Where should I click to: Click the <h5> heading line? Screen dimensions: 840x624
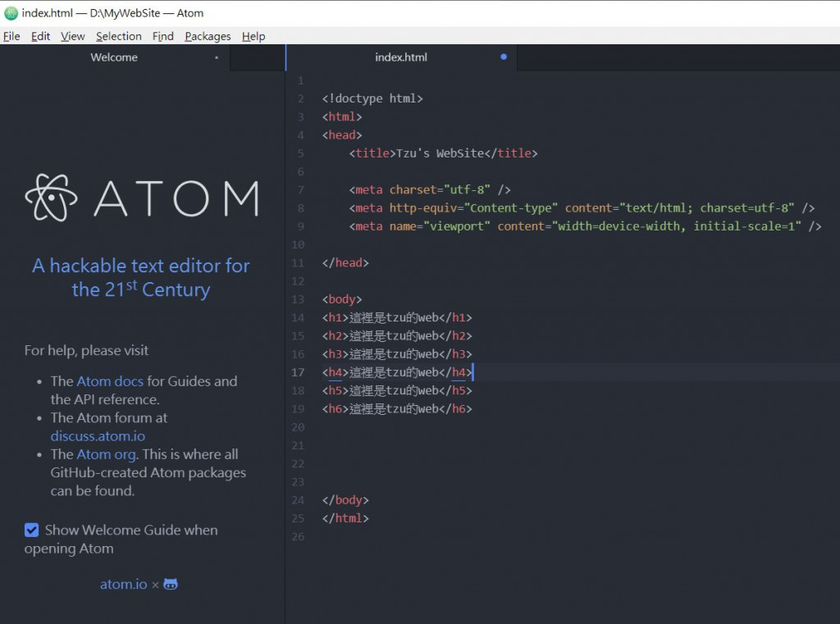397,390
